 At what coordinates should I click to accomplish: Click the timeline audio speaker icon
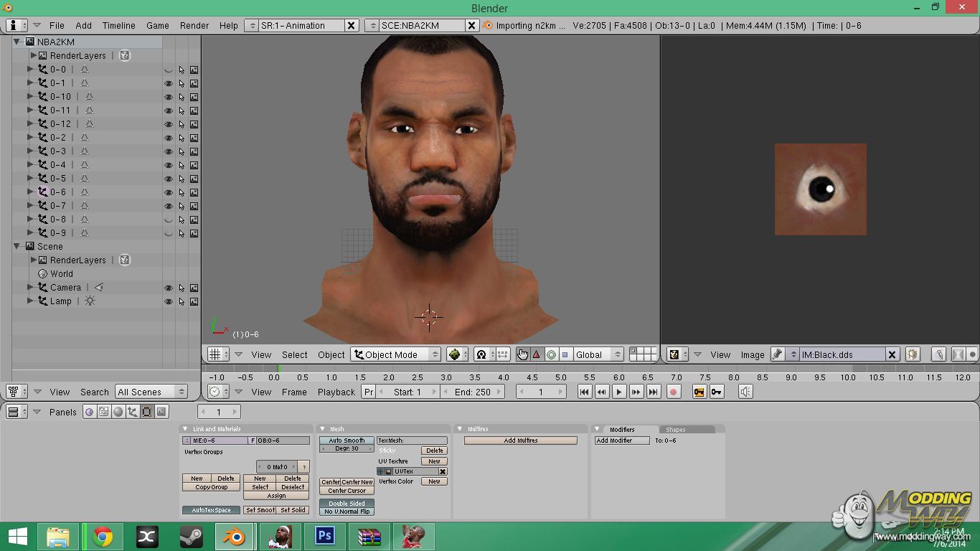745,392
